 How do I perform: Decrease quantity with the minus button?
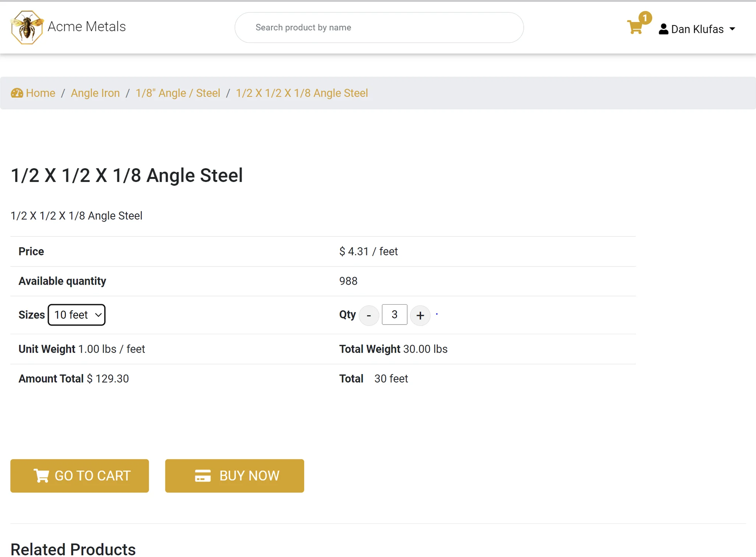[x=368, y=315]
